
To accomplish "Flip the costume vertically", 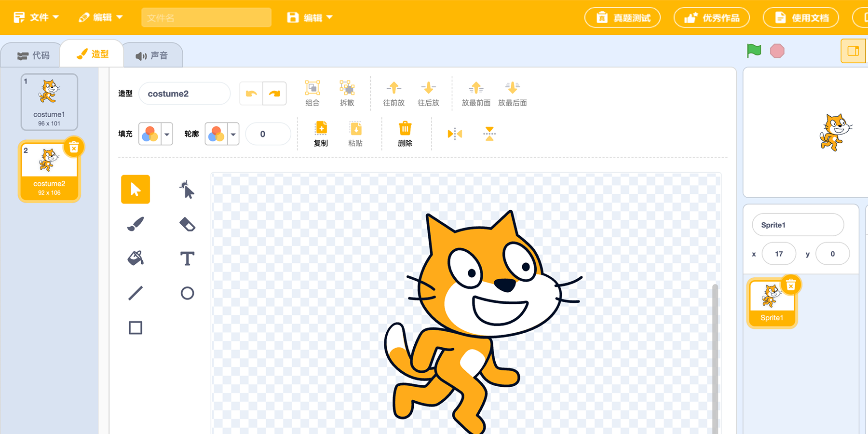I will tap(489, 134).
